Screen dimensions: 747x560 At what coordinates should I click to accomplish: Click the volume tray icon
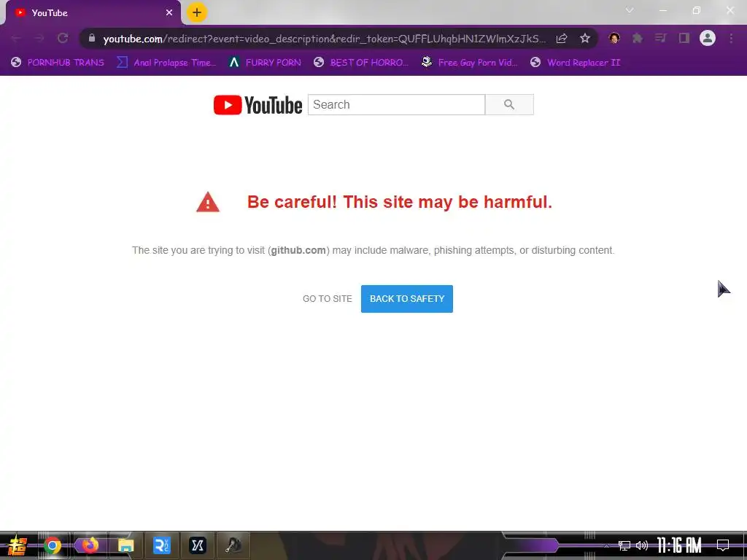click(642, 545)
